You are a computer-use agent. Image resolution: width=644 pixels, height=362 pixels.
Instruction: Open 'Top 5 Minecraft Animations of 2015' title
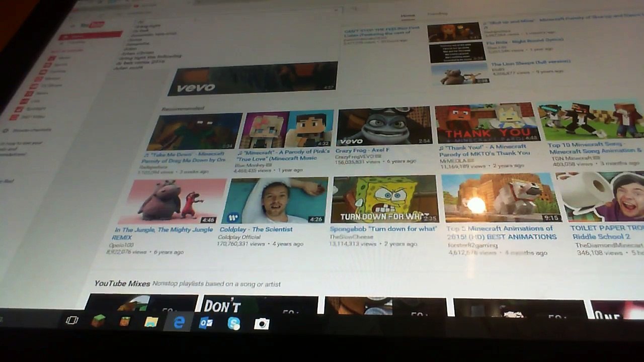[x=502, y=232]
